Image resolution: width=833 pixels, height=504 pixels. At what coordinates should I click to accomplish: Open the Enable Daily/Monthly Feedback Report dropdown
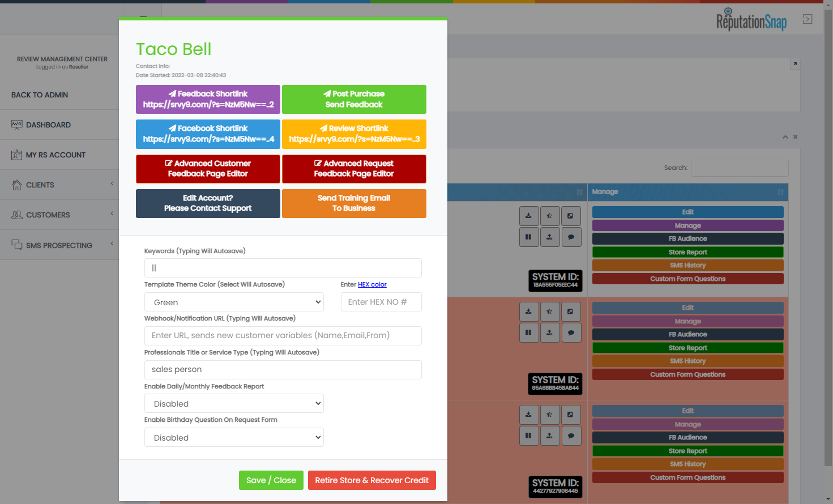point(234,404)
